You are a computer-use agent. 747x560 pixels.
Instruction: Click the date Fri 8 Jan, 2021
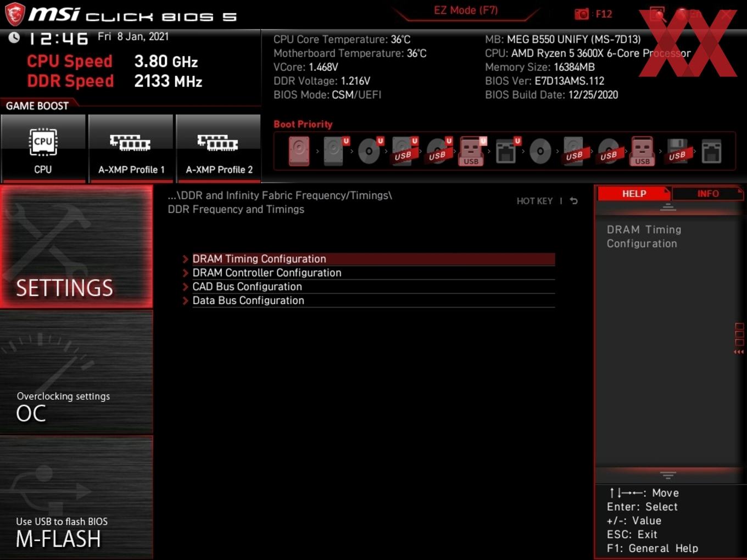(x=133, y=37)
